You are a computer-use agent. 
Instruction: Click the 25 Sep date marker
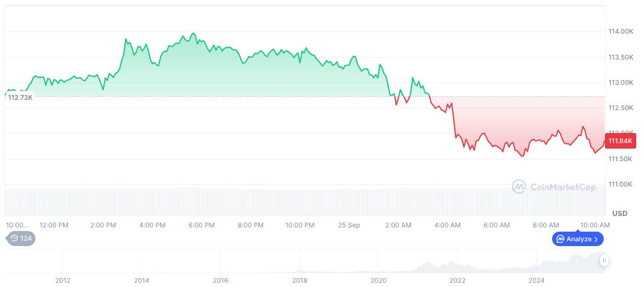[349, 225]
